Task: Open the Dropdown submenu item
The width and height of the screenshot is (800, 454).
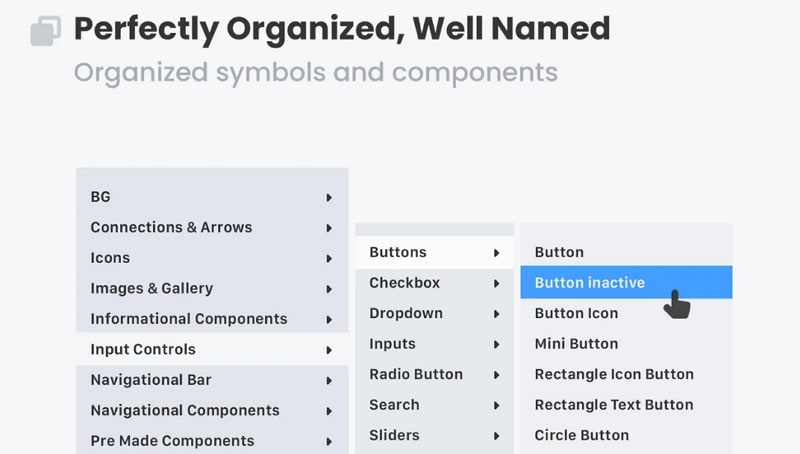Action: [x=406, y=313]
